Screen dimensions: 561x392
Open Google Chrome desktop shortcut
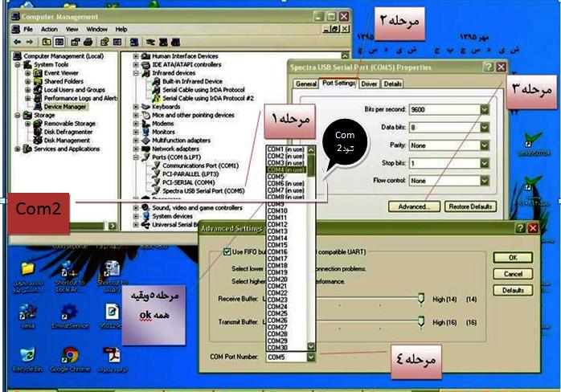click(69, 357)
